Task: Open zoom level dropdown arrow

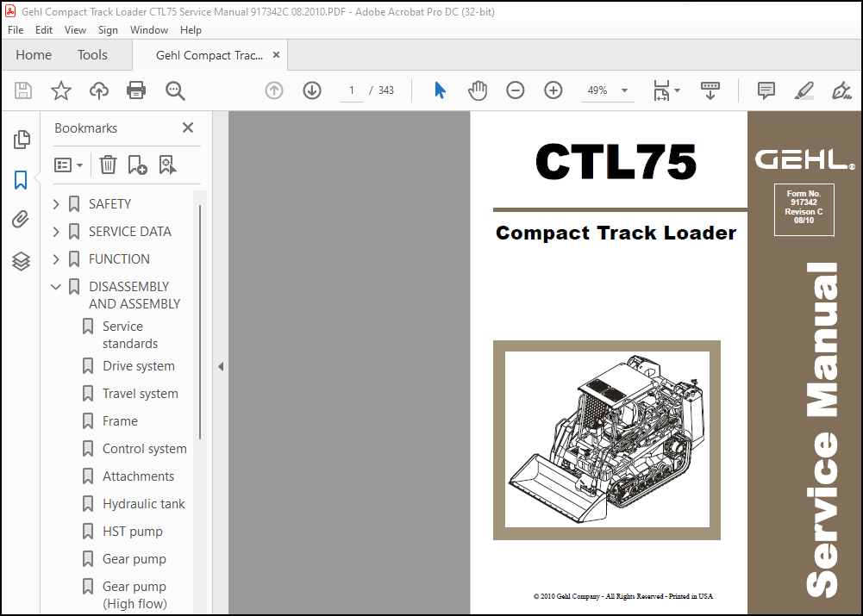Action: (x=625, y=90)
